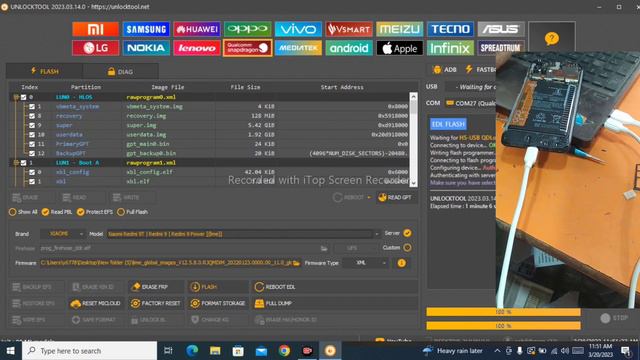
Task: Enable the Full Flash option
Action: [x=121, y=212]
